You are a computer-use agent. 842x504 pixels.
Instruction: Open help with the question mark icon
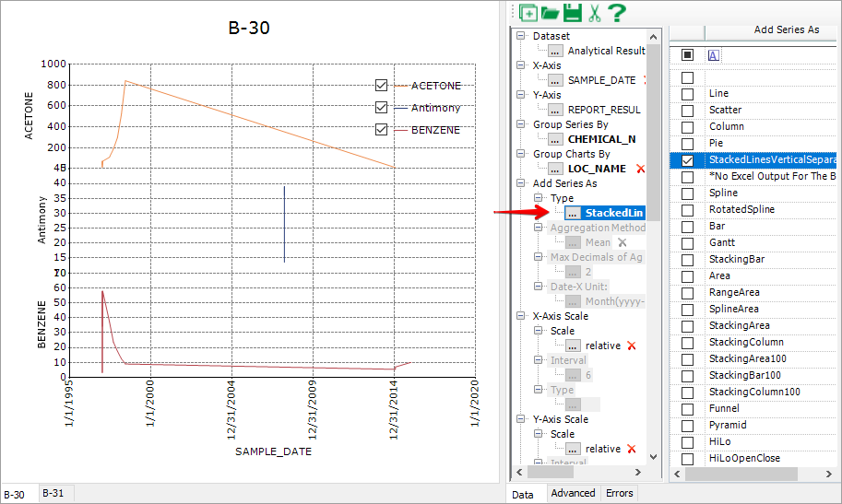click(x=616, y=13)
